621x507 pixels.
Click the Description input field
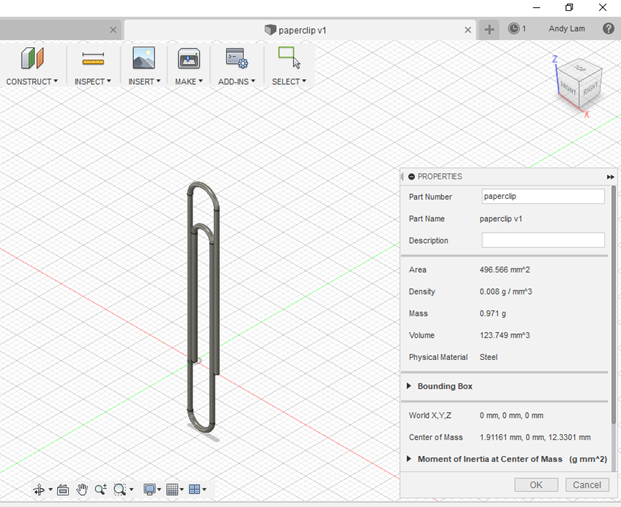(543, 240)
